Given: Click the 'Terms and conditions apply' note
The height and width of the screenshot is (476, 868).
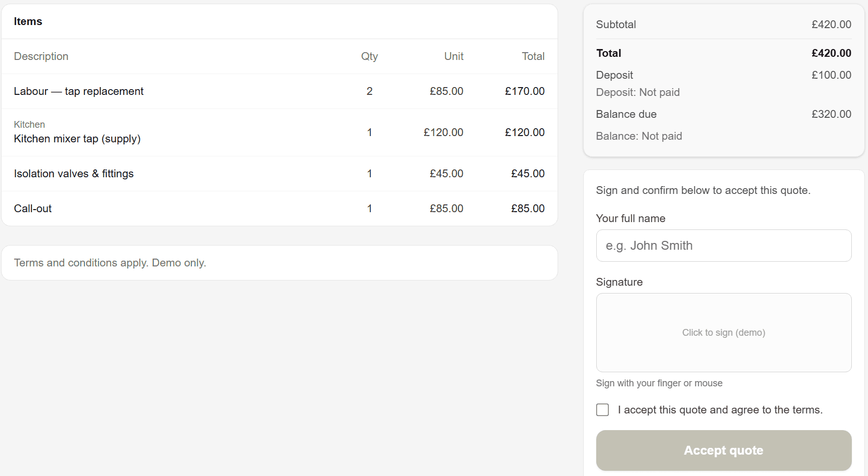Looking at the screenshot, I should 110,263.
